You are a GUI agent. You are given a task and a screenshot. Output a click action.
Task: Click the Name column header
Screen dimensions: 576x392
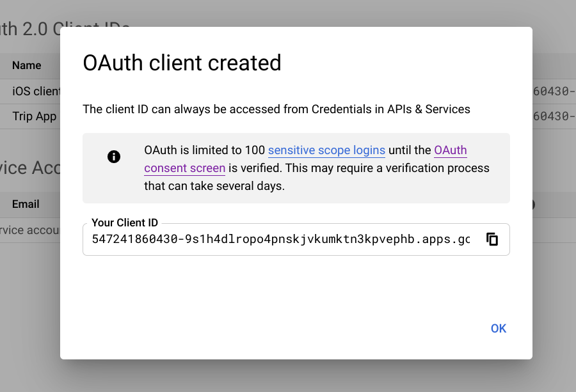tap(27, 65)
